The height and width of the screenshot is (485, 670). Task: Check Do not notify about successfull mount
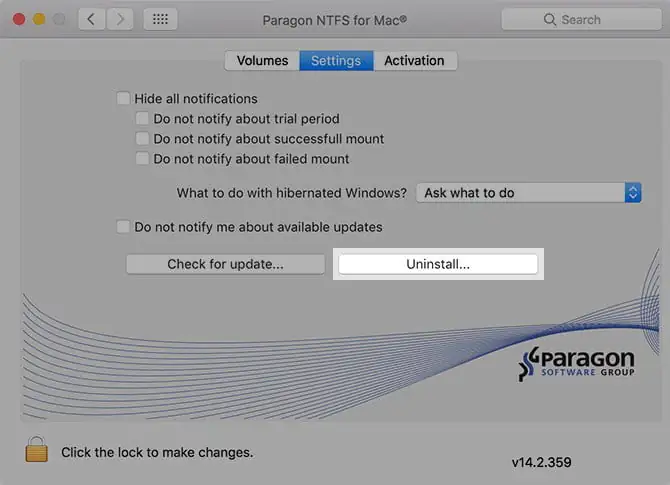coord(142,138)
